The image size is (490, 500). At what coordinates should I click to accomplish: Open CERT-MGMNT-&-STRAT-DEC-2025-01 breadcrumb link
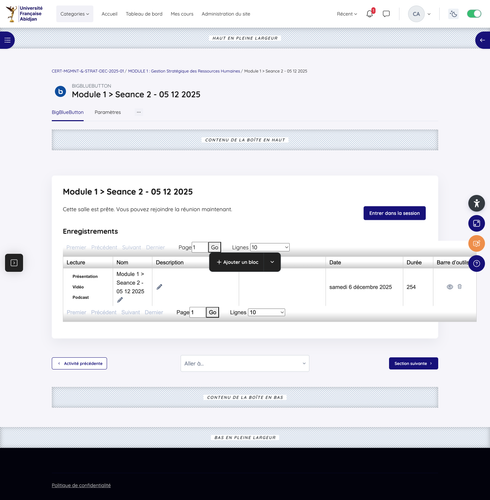point(88,71)
